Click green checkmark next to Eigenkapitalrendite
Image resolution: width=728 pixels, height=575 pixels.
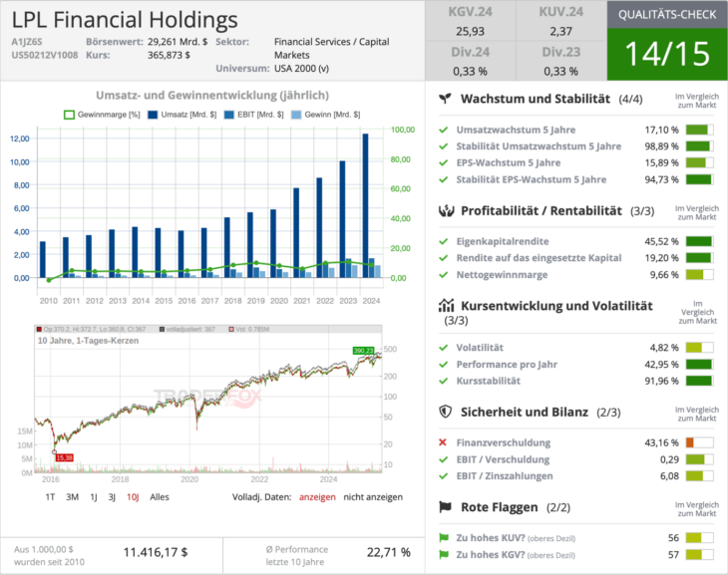(444, 241)
